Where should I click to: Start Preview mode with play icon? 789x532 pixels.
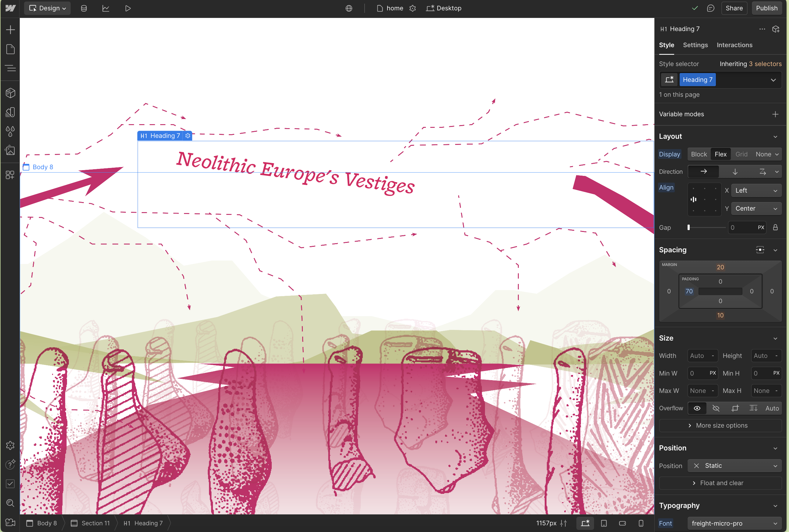tap(128, 8)
